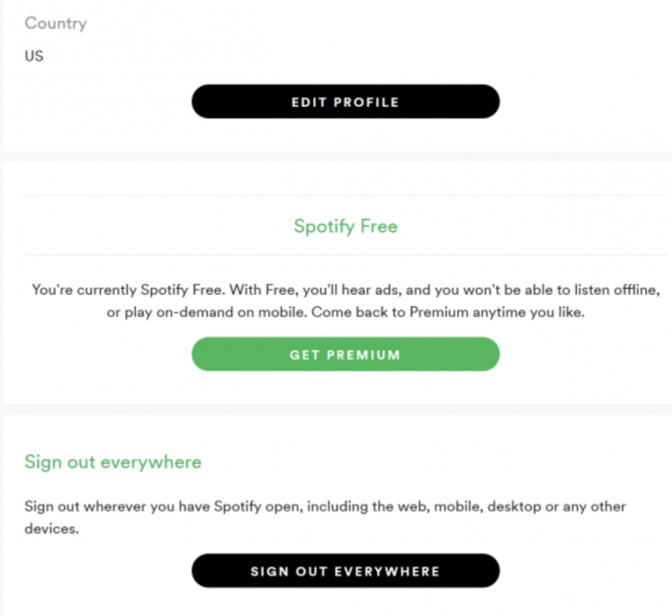Viewport: 672px width, 616px height.
Task: Select the US country value text
Action: tap(34, 56)
